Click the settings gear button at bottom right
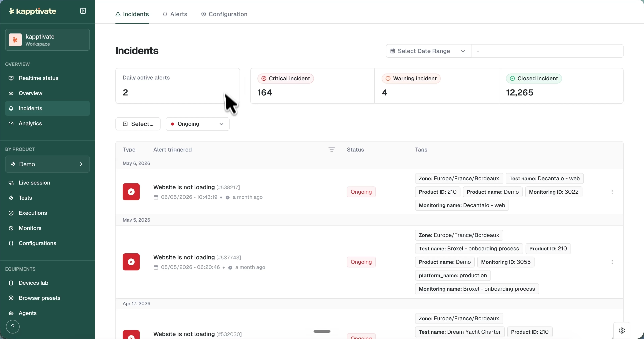The height and width of the screenshot is (339, 644). point(622,330)
